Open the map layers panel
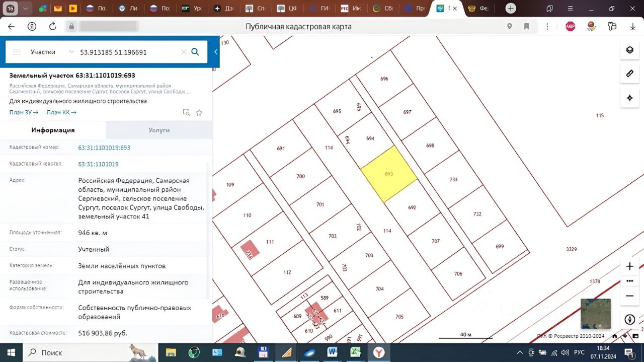The height and width of the screenshot is (362, 644). (x=629, y=50)
